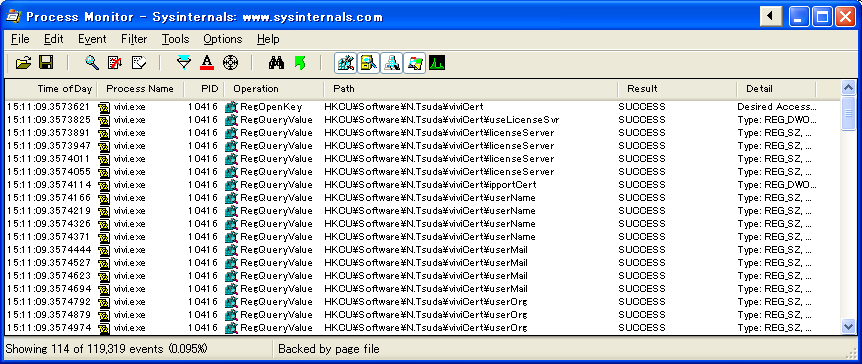Click the Result column header
862x364 pixels.
coord(677,89)
